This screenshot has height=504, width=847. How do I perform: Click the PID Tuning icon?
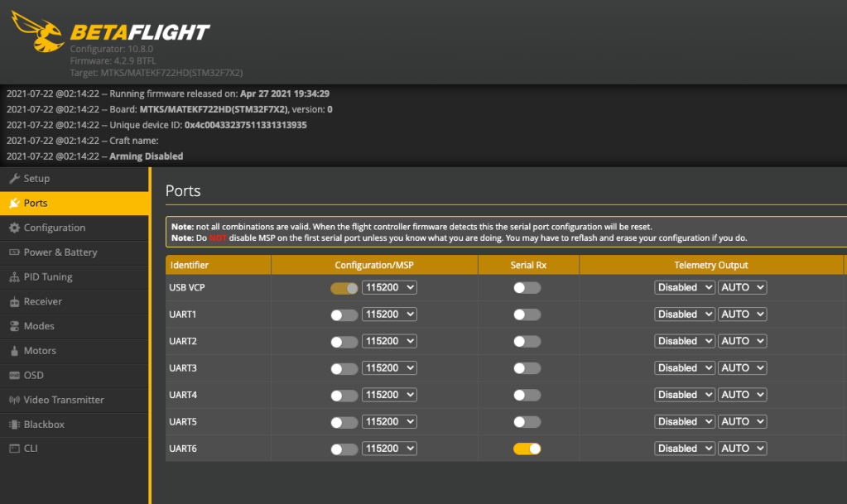[14, 277]
